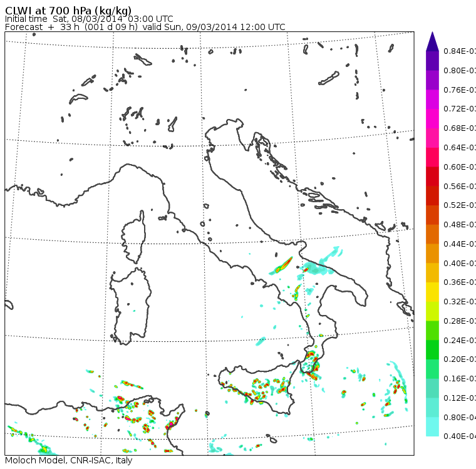Pick the green band between 0.20E and 0.24E
The width and height of the screenshot is (476, 469).
point(432,350)
